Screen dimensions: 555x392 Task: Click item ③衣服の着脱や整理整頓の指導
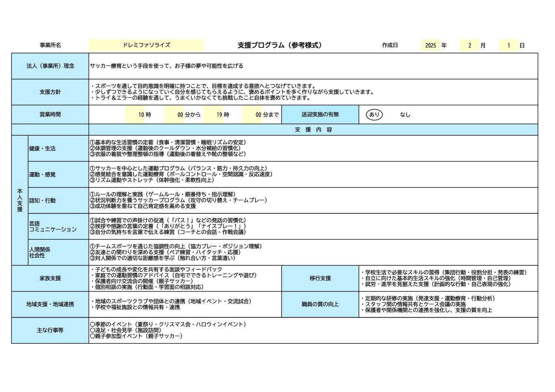click(168, 154)
